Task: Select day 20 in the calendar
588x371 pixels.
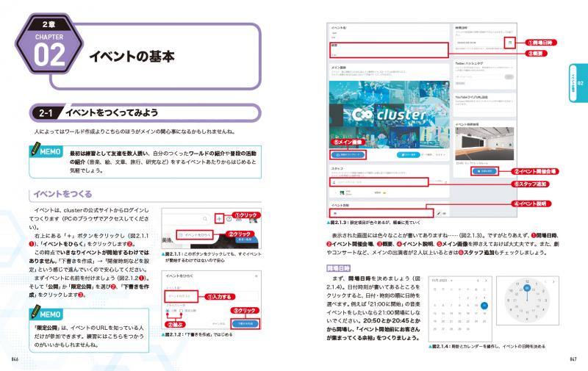Action: [x=443, y=321]
